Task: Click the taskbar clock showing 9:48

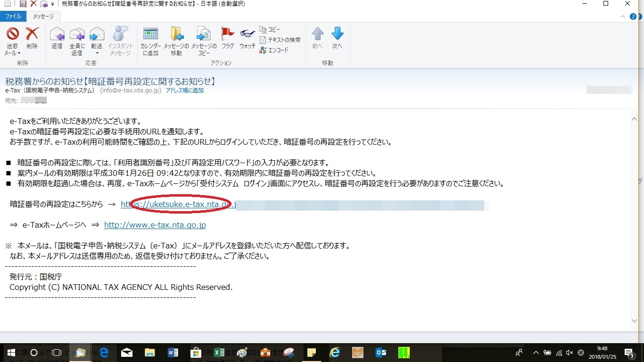Action: click(602, 353)
